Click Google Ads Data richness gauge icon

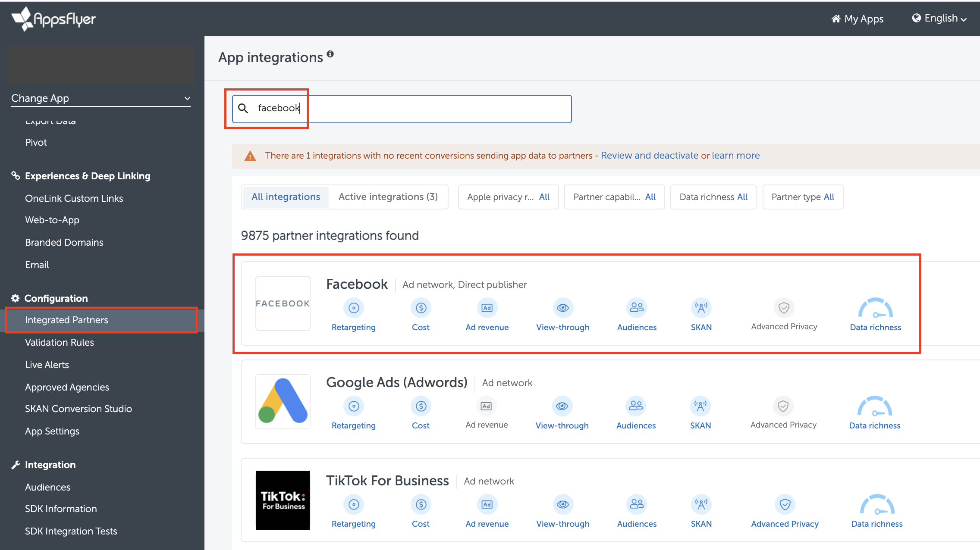875,407
